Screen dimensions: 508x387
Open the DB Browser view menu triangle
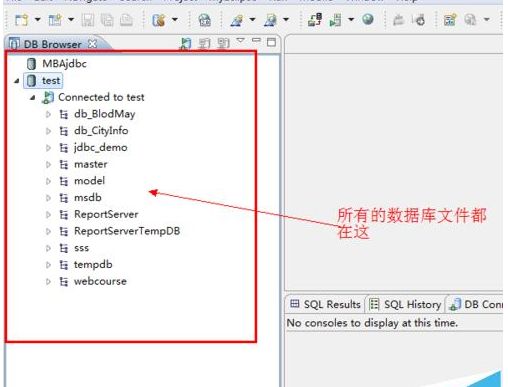point(240,40)
